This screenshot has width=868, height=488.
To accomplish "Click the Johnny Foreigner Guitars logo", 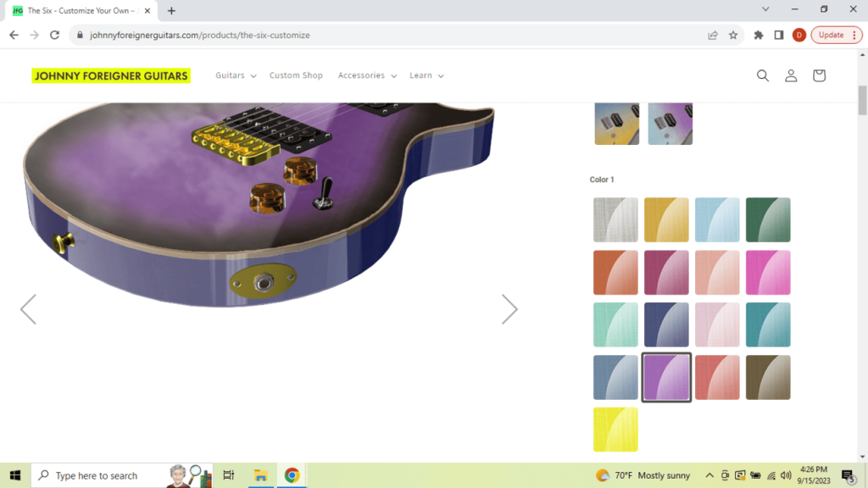I will point(111,75).
